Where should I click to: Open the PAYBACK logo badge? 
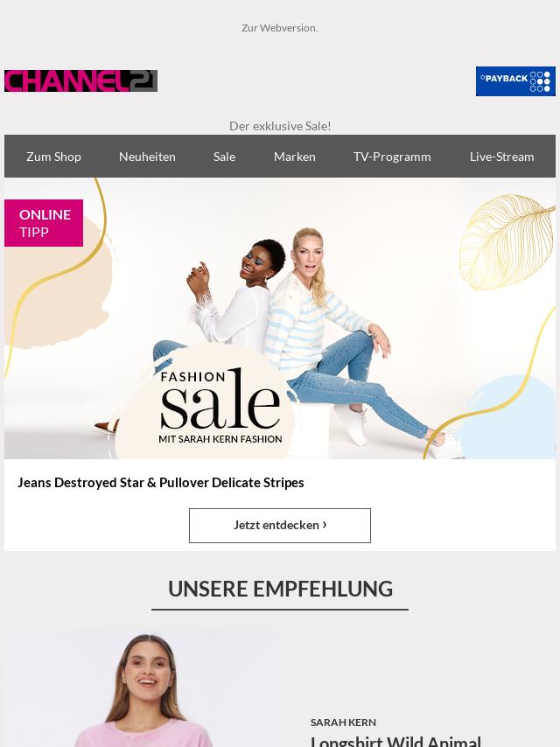tap(515, 81)
